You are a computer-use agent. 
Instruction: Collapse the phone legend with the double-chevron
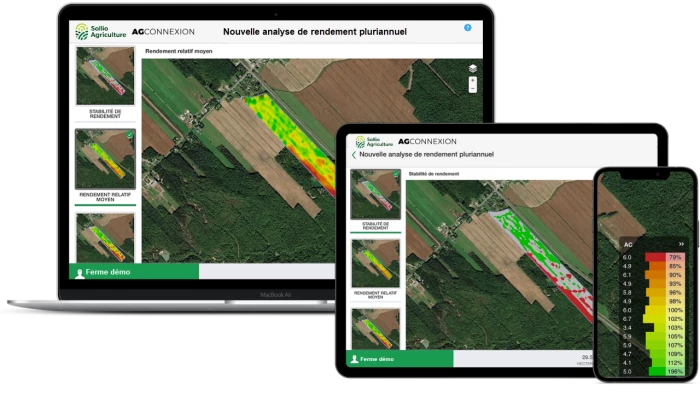coord(681,244)
